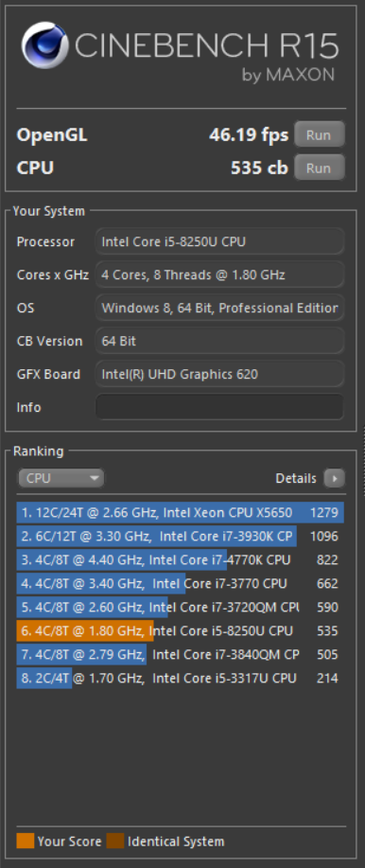Image resolution: width=365 pixels, height=868 pixels.
Task: Click the OS field showing Windows 8
Action: (220, 308)
